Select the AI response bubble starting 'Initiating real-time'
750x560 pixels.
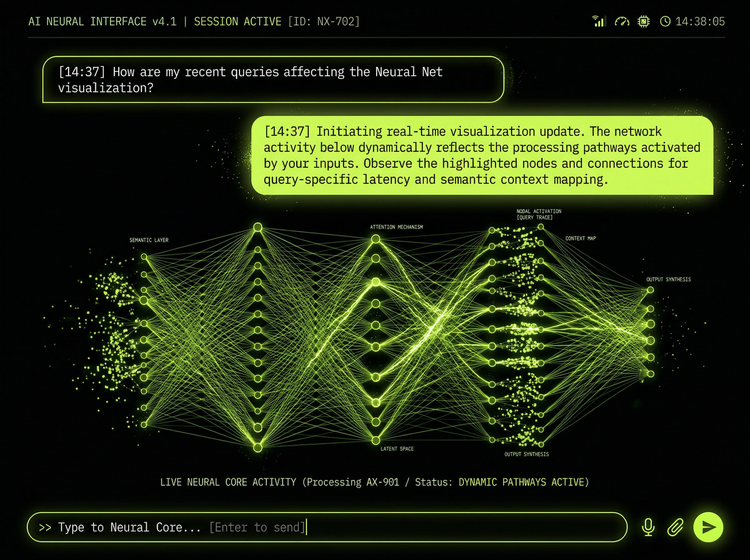[x=482, y=155]
